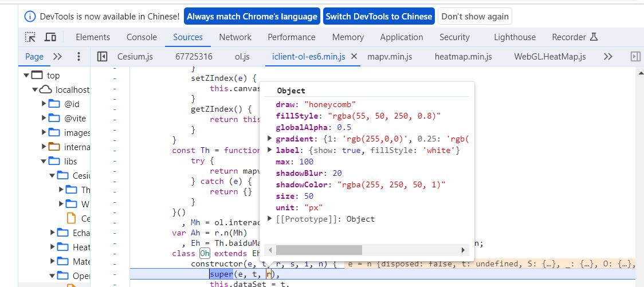Click the @id folder icon
The width and height of the screenshot is (644, 287).
tap(54, 104)
